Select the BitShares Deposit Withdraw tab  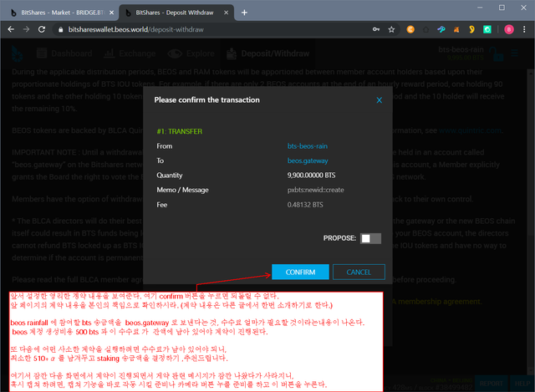(x=174, y=13)
